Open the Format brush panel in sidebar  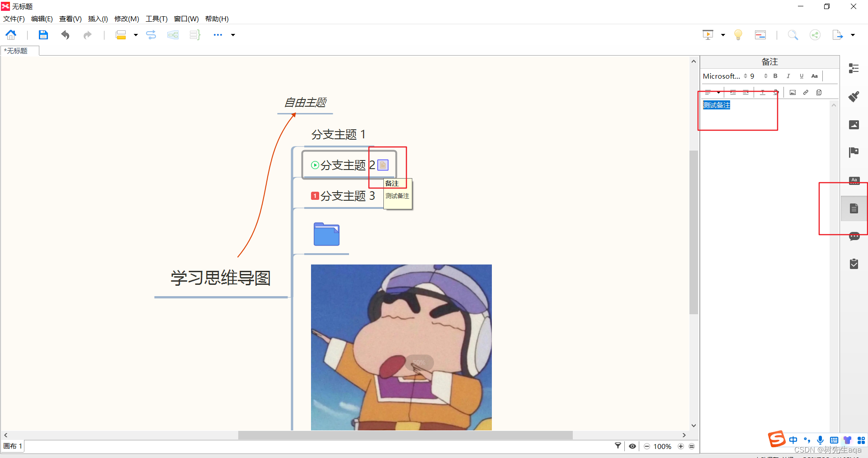pos(854,96)
